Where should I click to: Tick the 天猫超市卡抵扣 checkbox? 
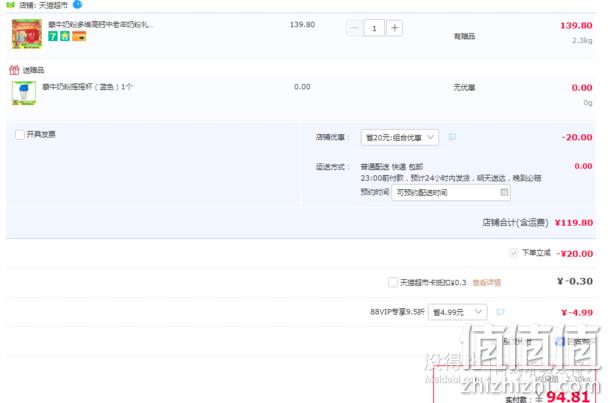pos(393,282)
